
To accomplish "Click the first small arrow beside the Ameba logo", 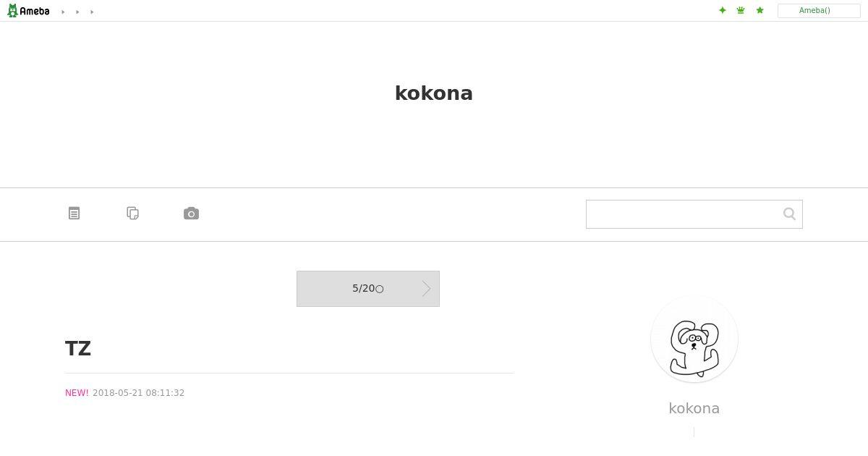I will coord(63,12).
